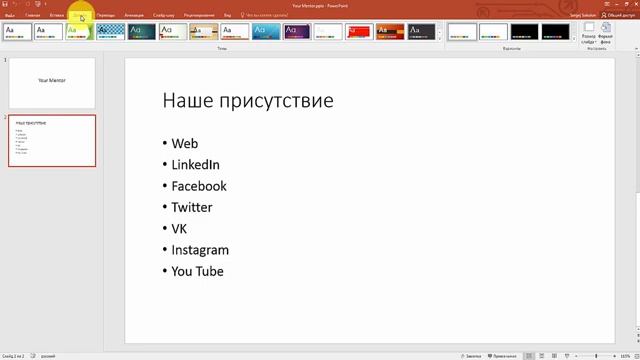Click the VK bullet text

tap(179, 229)
